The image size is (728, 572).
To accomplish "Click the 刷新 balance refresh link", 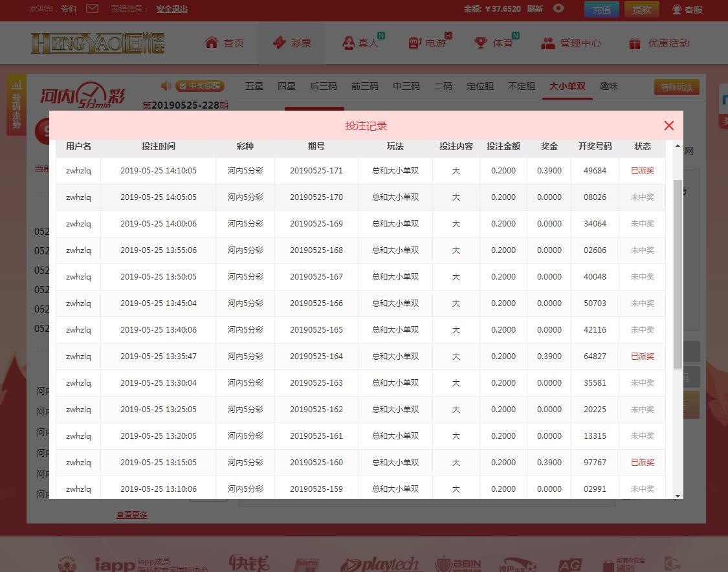I will (535, 9).
